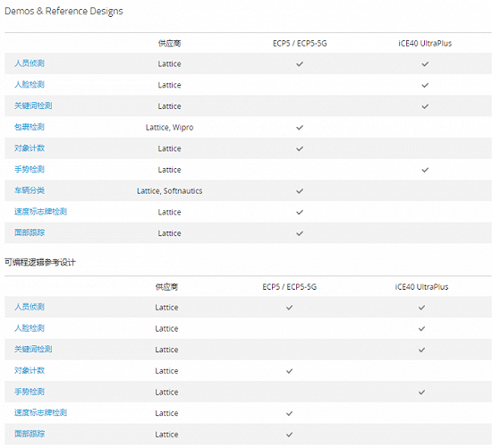492x448 pixels.
Task: Open 速度标志牌检测 link in Demos table
Action: point(40,212)
